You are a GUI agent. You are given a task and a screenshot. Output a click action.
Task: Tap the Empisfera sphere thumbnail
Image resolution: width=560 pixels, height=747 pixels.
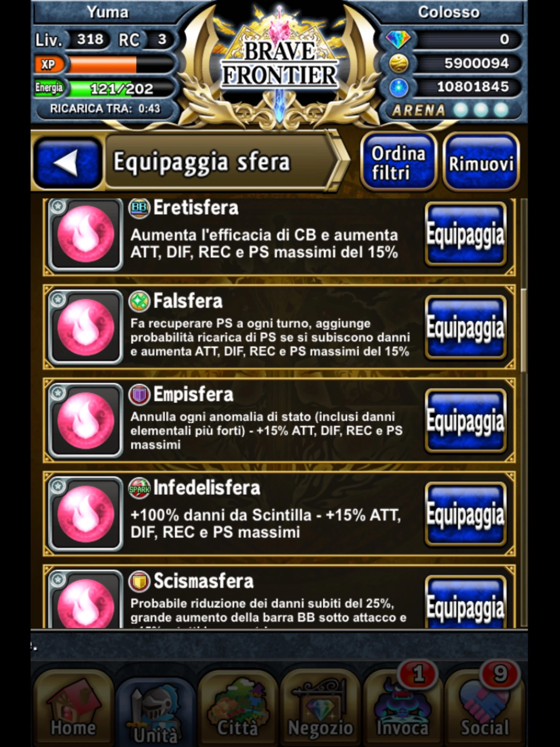(85, 421)
